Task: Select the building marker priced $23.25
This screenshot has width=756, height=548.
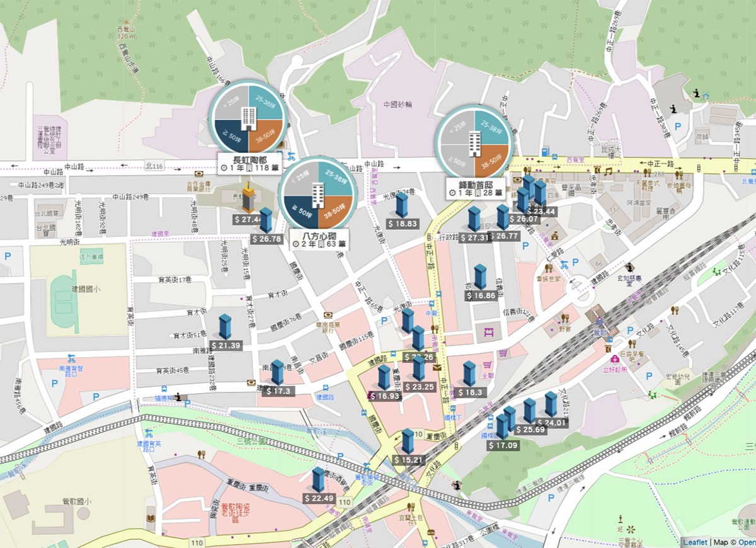Action: (419, 368)
